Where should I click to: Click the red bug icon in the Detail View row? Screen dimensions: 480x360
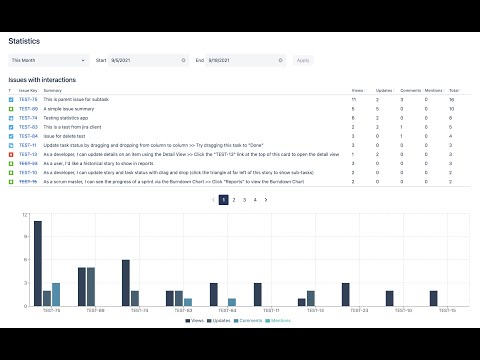[11, 154]
